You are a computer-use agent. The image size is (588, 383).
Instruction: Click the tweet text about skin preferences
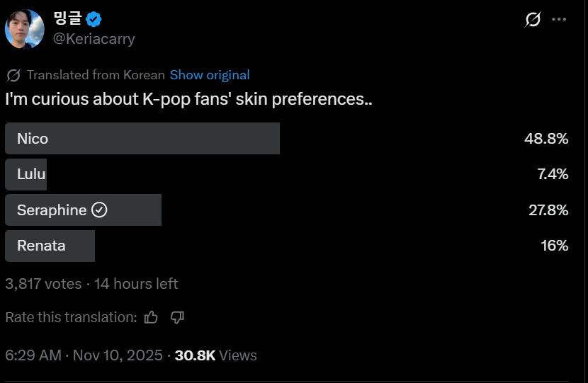tap(188, 99)
